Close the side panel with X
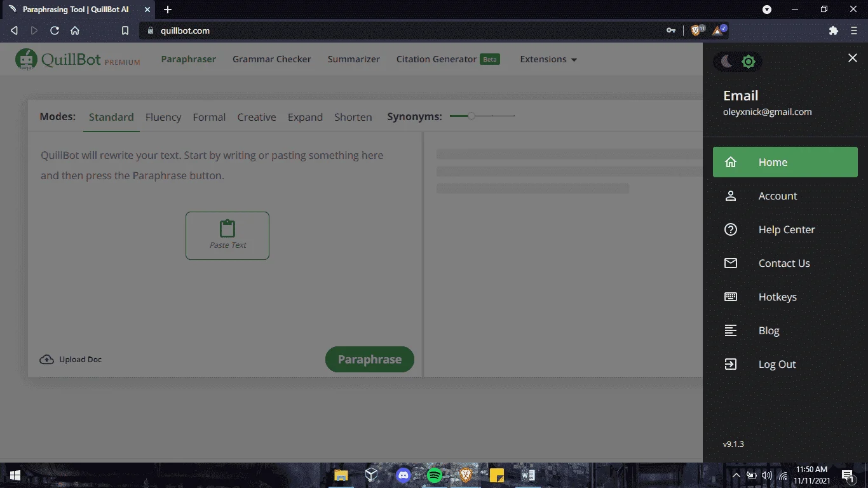This screenshot has width=868, height=488. pyautogui.click(x=853, y=58)
